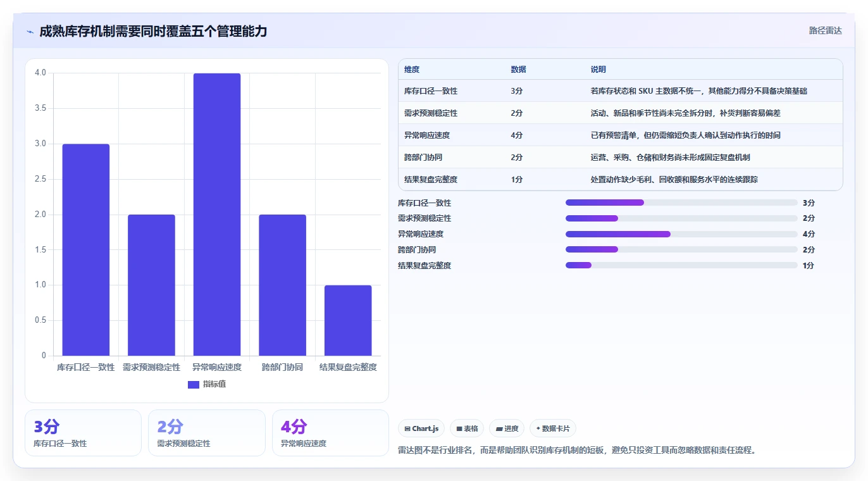
Task: Click the 库存口径一致性 progress bar
Action: pyautogui.click(x=681, y=203)
